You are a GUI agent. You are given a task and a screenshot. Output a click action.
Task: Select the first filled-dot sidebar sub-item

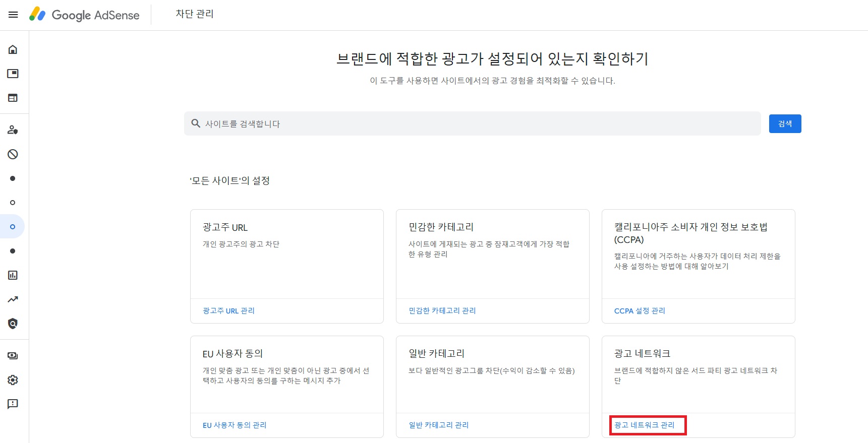point(13,178)
